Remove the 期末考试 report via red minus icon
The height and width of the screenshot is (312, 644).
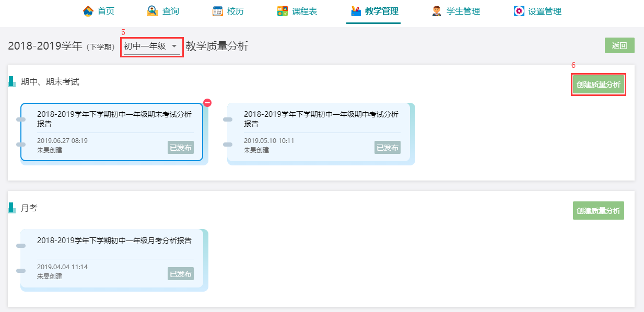coord(207,103)
